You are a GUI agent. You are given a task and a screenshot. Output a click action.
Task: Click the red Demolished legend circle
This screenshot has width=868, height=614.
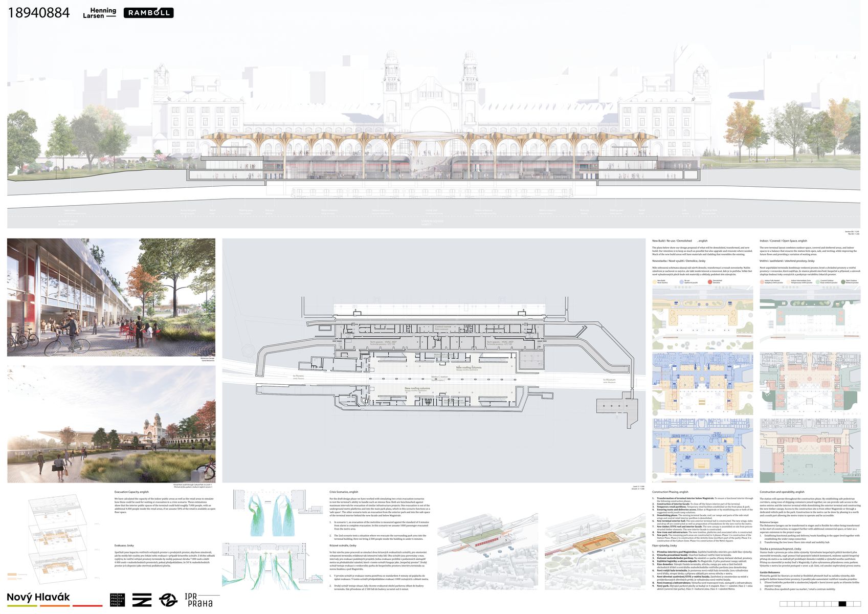710,281
